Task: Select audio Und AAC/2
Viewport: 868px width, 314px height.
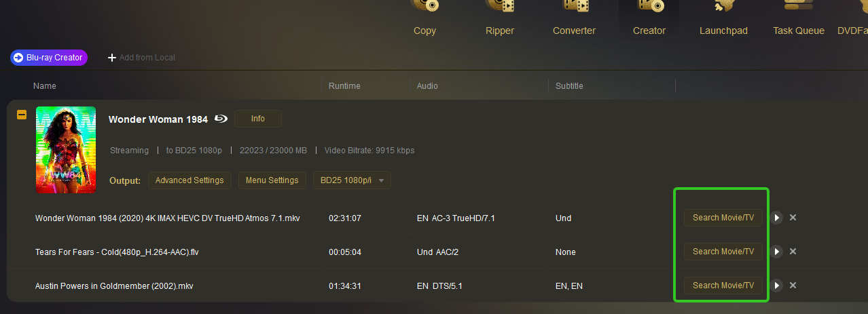Action: [438, 252]
